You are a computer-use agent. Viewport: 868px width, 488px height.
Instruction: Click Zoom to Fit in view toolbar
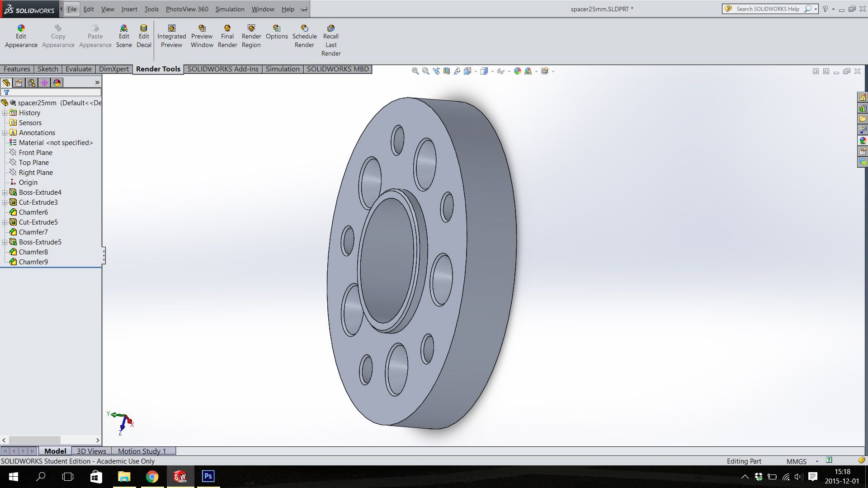pyautogui.click(x=415, y=71)
